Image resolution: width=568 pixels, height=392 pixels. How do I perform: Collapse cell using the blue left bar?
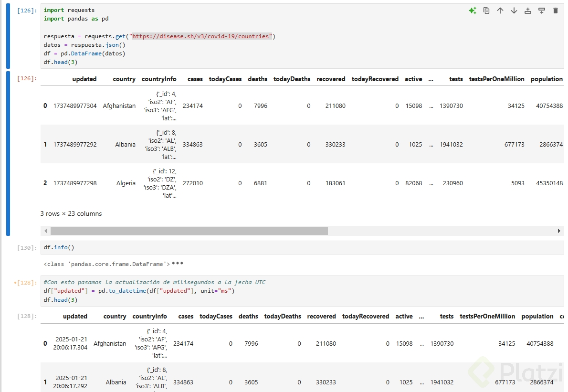coord(8,36)
